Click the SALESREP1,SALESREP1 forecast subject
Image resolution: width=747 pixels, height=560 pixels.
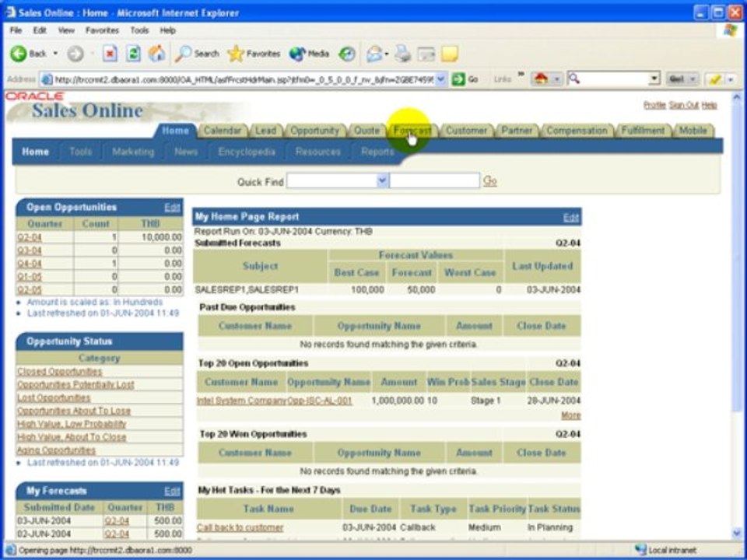(x=247, y=289)
